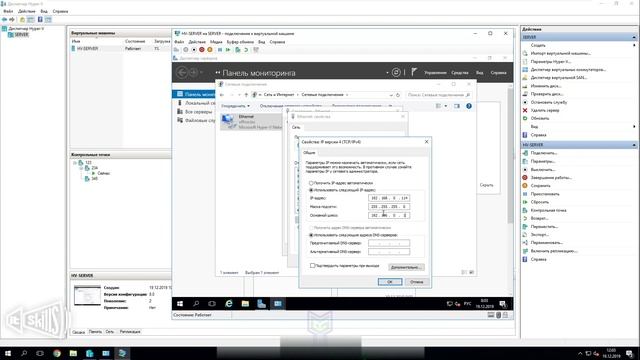Click the orange Save VM toolbar icon
The image size is (640, 360).
[x=210, y=50]
